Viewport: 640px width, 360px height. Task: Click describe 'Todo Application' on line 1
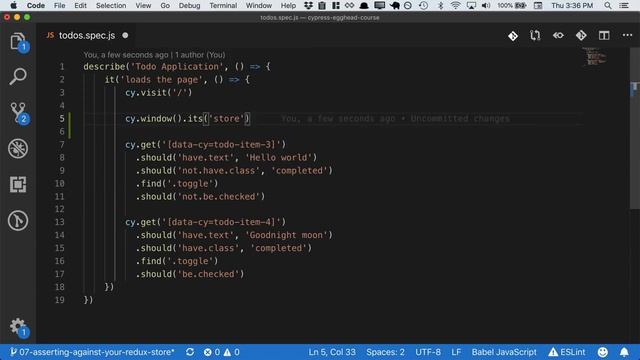click(x=177, y=67)
